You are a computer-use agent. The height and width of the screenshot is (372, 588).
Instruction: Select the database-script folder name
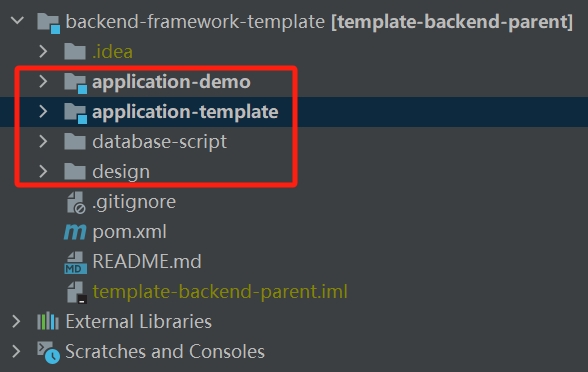[x=159, y=142]
